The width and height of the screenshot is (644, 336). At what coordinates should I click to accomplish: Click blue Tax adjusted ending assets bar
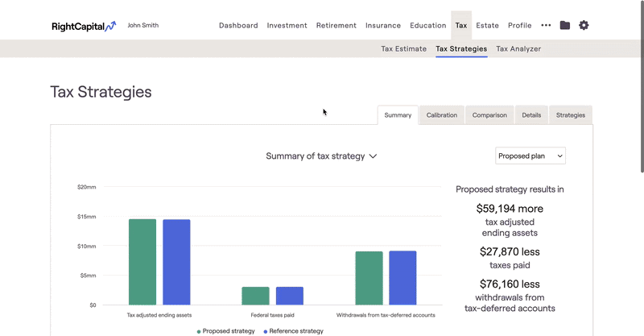click(176, 263)
